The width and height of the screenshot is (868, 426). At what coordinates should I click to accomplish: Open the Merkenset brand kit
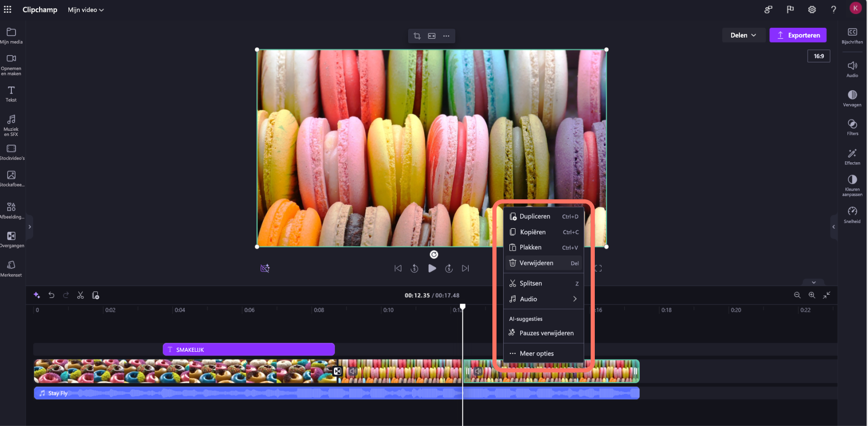pos(11,268)
